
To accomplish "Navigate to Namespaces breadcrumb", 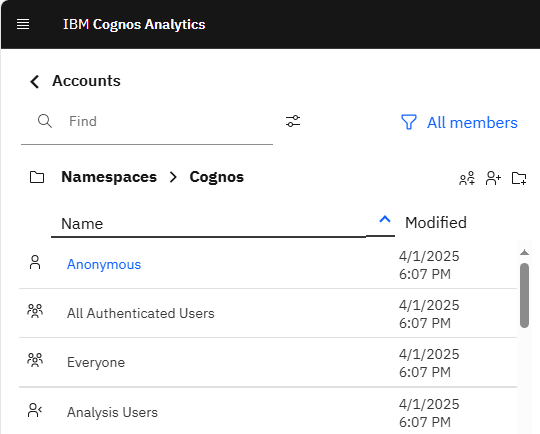I will click(x=109, y=177).
